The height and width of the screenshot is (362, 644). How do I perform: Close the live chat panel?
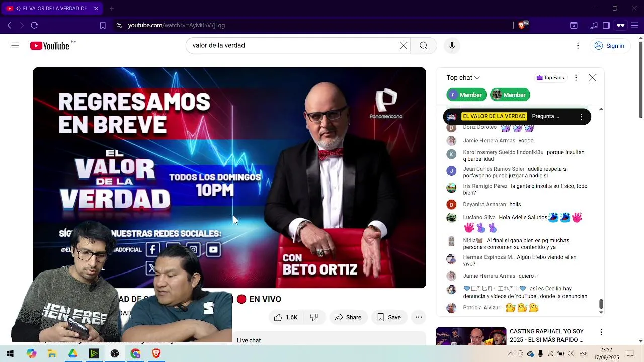click(x=593, y=78)
